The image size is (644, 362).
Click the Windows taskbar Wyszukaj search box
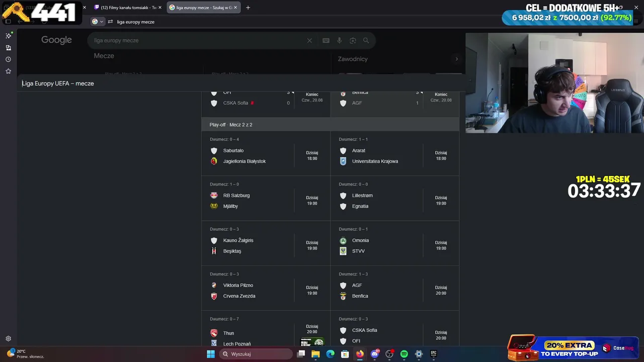tap(257, 354)
